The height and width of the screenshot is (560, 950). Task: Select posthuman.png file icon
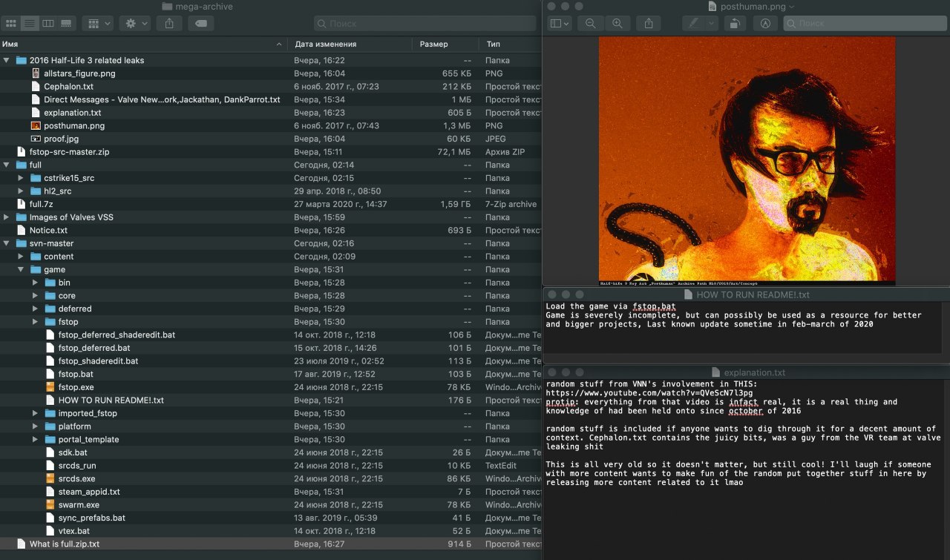36,125
